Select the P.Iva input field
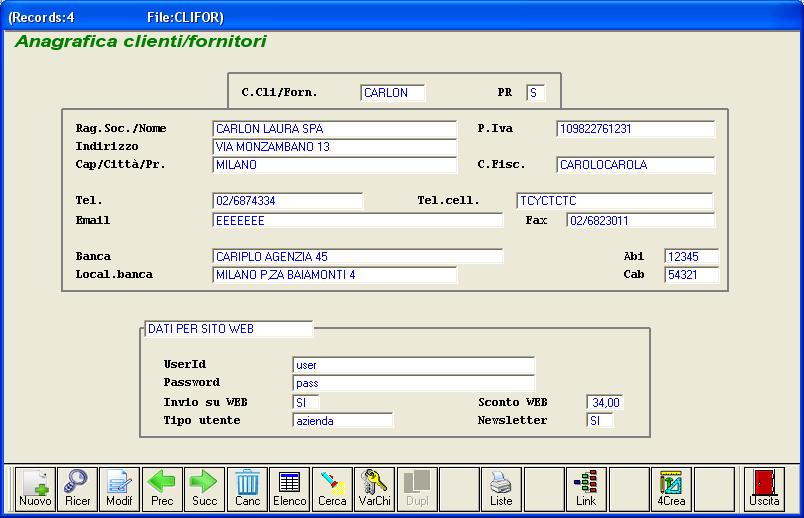The width and height of the screenshot is (804, 518). point(635,129)
